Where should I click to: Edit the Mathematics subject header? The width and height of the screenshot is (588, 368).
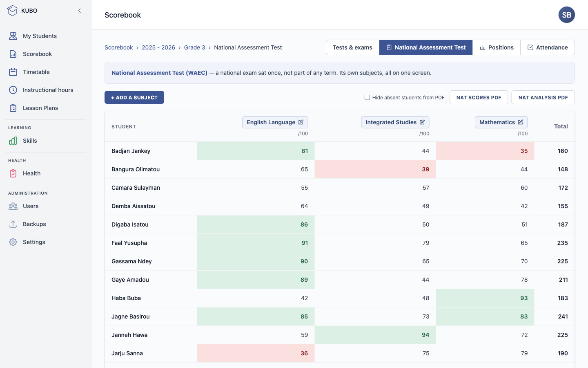tap(501, 122)
